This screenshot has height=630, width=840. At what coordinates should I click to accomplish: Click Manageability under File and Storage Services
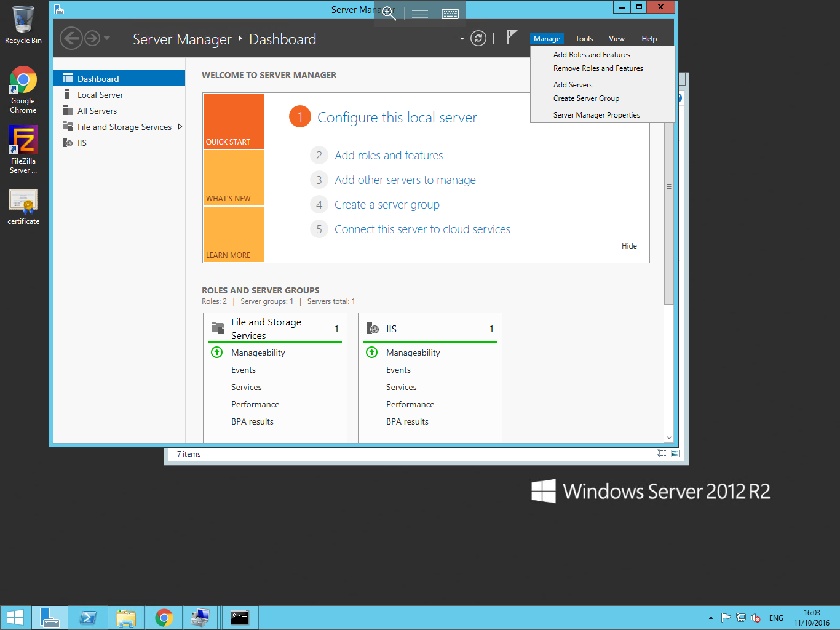click(x=258, y=353)
